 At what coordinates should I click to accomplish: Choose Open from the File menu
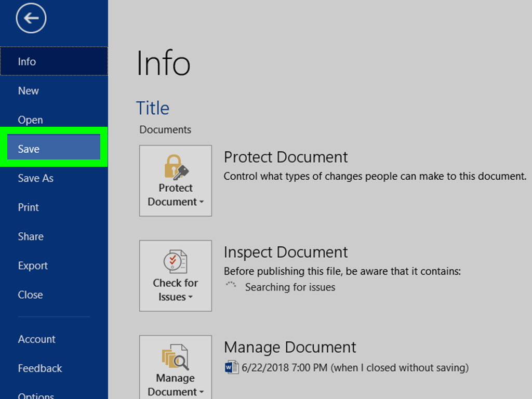click(54, 120)
